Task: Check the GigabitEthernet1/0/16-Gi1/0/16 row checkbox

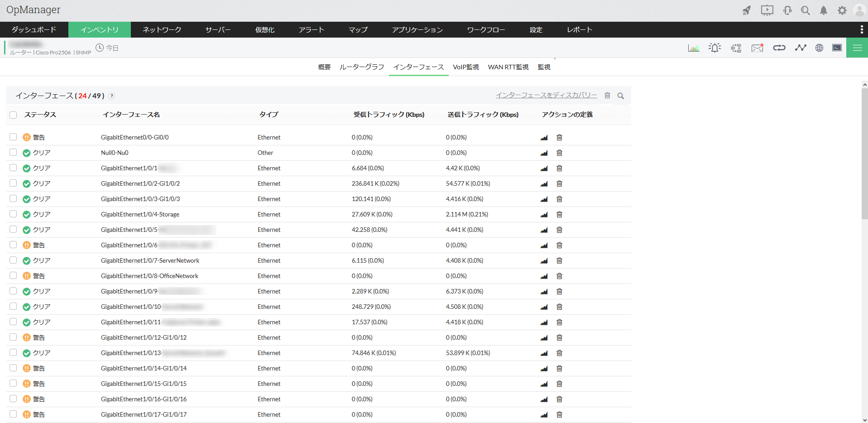Action: point(13,399)
